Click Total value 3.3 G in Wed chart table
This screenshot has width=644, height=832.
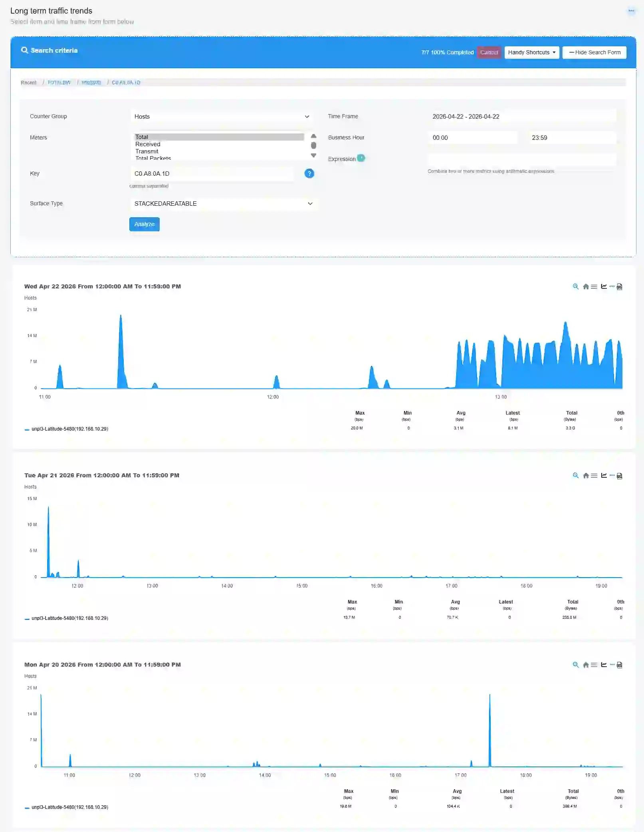click(x=570, y=428)
